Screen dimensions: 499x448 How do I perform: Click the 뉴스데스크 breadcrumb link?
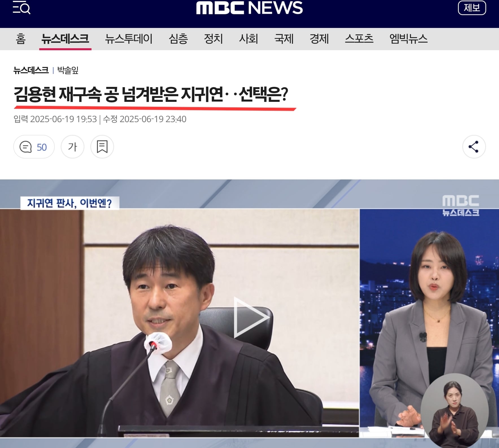click(31, 70)
